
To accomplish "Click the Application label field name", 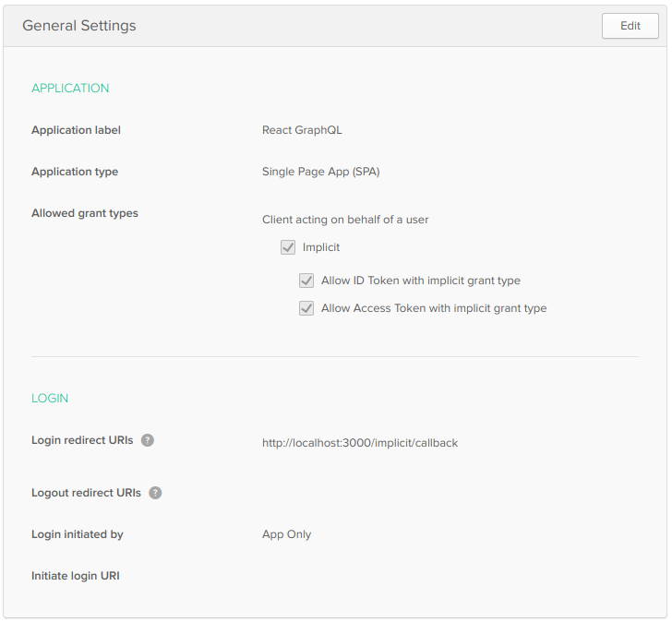I will pyautogui.click(x=76, y=130).
